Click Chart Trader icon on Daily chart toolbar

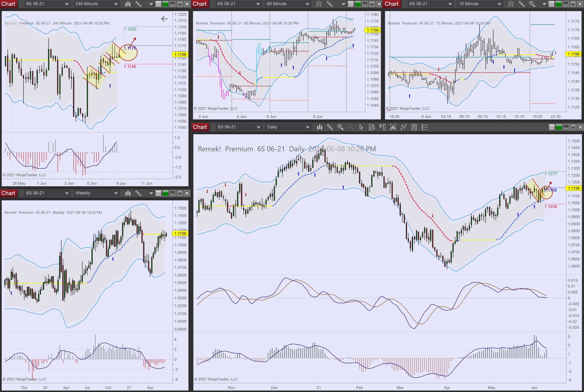pos(382,127)
